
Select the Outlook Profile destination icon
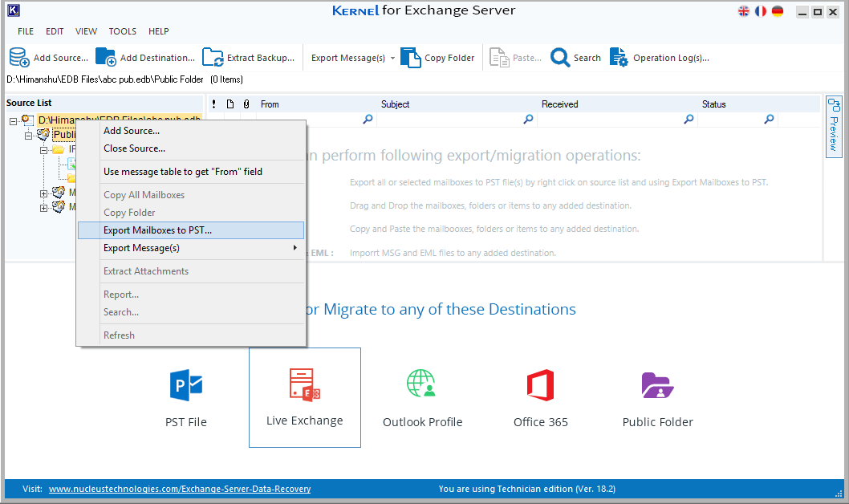click(x=422, y=384)
